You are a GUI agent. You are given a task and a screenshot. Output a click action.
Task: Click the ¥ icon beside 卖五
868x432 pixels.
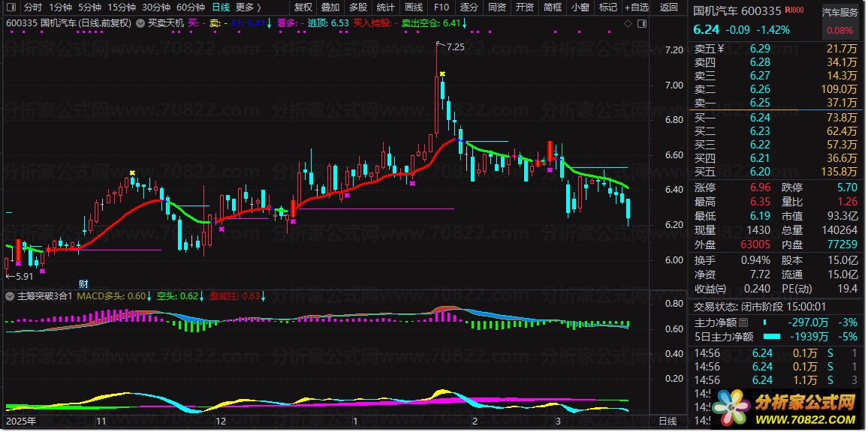(x=721, y=49)
